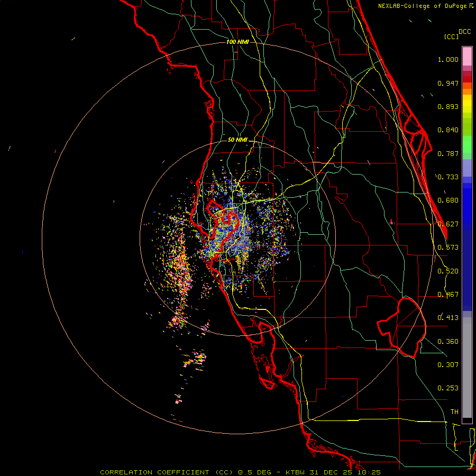The width and height of the screenshot is (476, 476).
Task: Pick the lavender band near 0.733
Action: [x=467, y=168]
